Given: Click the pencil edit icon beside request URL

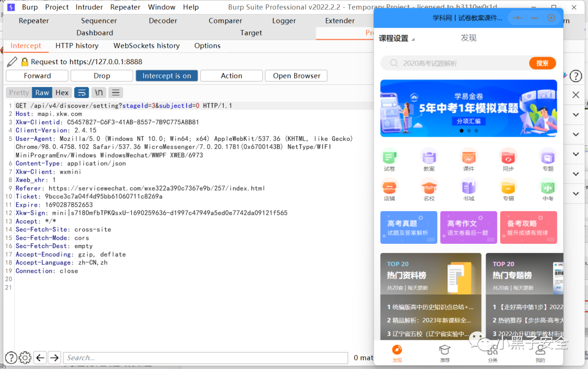Looking at the screenshot, I should pyautogui.click(x=11, y=61).
